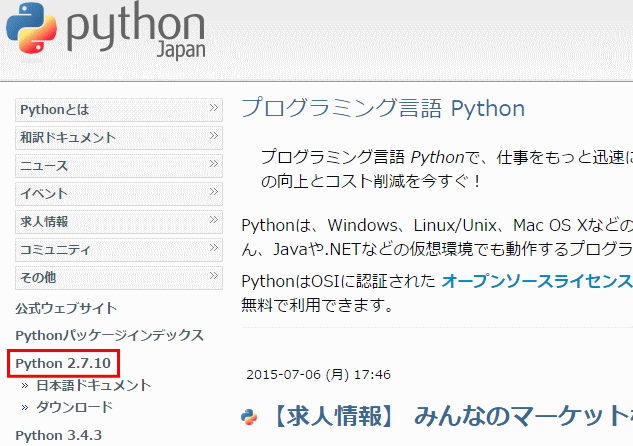Expand chevron on その他 row
The image size is (633, 446).
click(x=214, y=275)
